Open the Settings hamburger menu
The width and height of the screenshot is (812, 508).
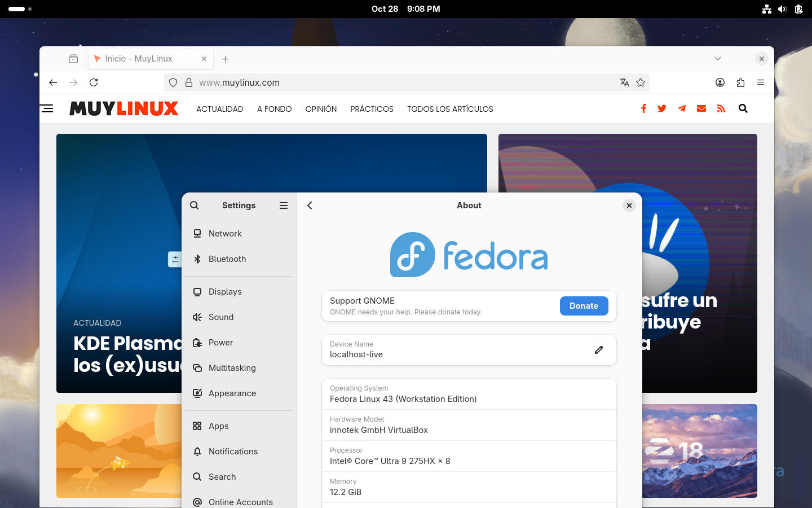[x=284, y=205]
